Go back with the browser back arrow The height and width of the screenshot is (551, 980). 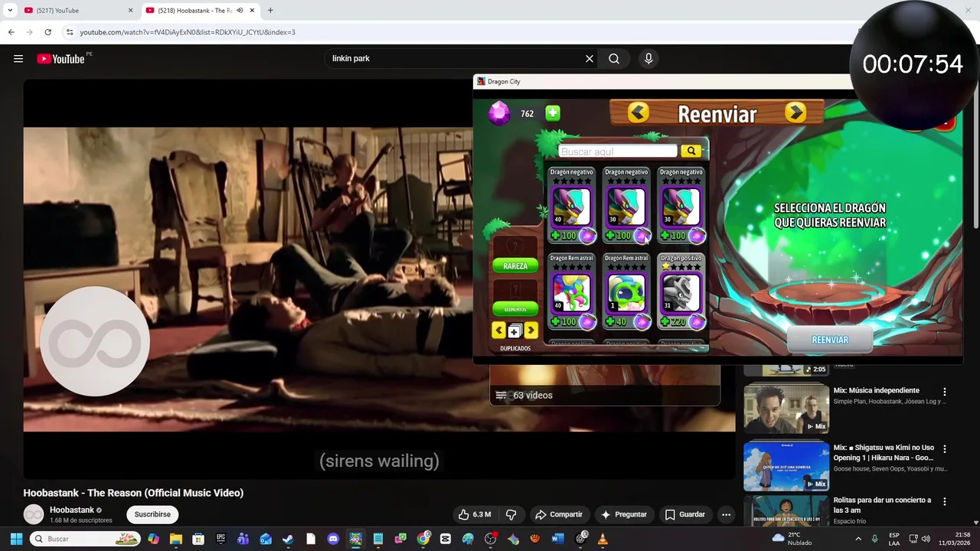tap(11, 32)
